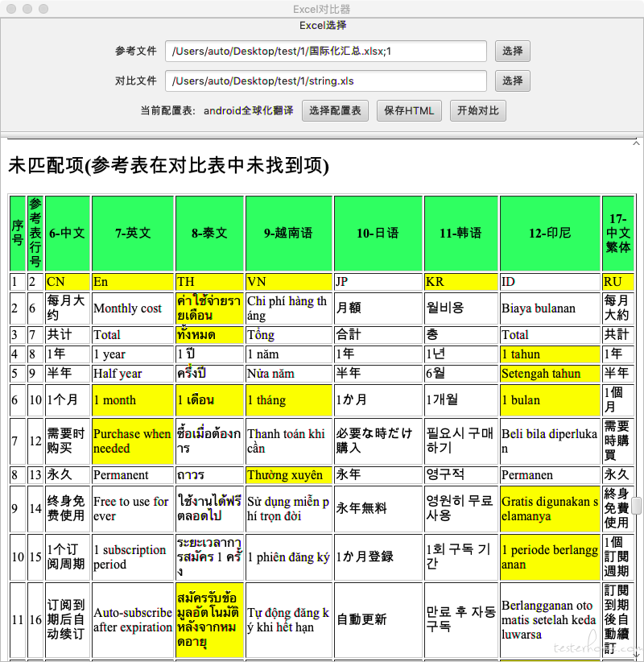Select the ID cell in first row
This screenshot has width=644, height=662.
pyautogui.click(x=550, y=282)
